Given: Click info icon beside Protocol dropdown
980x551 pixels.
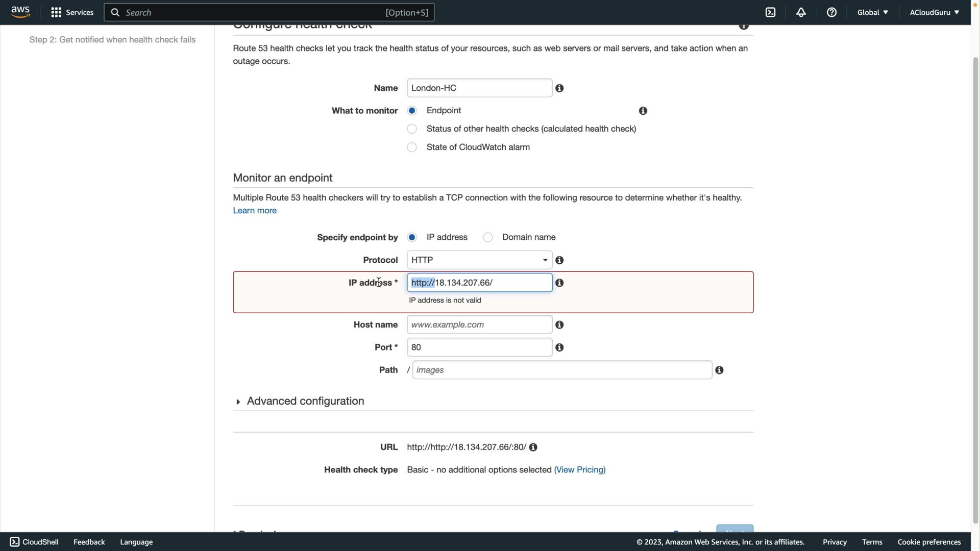Looking at the screenshot, I should (559, 260).
